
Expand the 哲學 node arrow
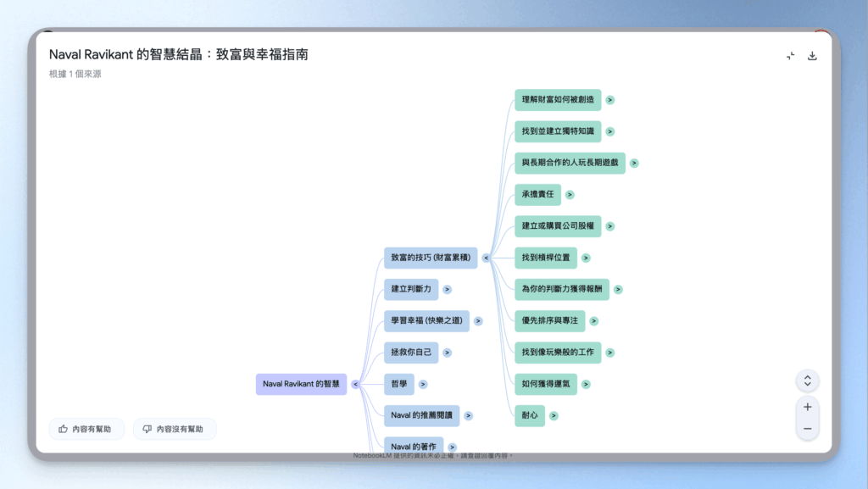[423, 384]
